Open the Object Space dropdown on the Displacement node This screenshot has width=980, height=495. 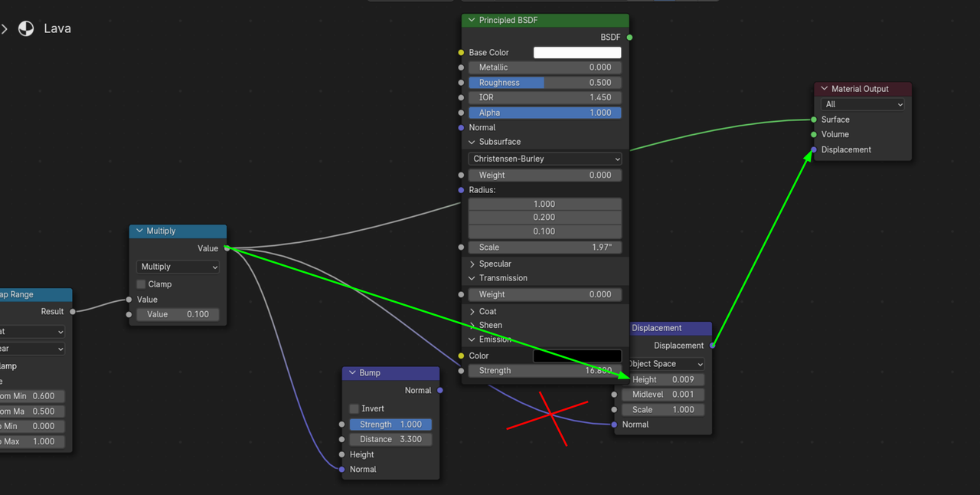(663, 363)
